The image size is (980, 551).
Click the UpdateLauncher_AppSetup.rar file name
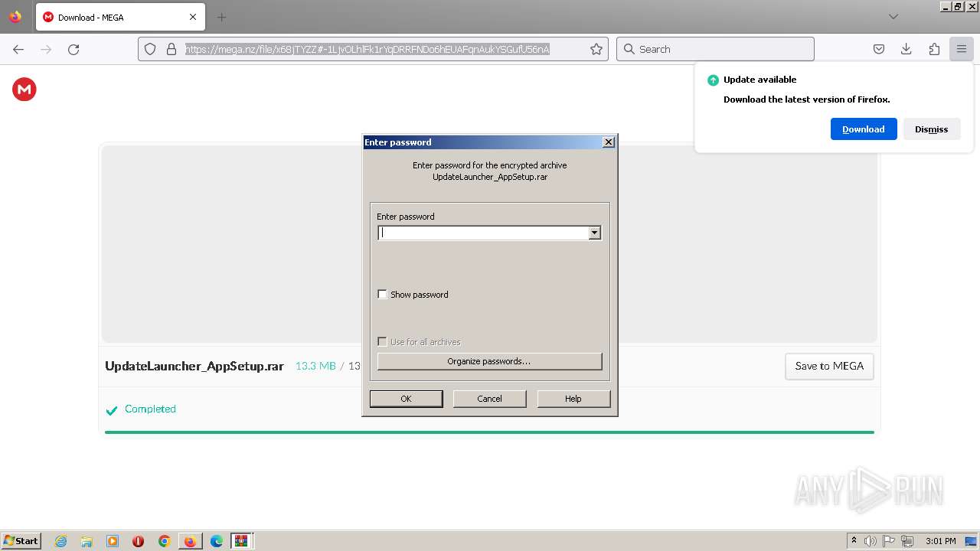(x=194, y=366)
